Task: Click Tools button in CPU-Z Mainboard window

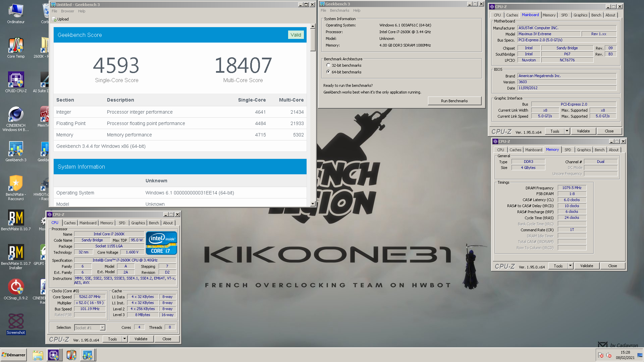Action: [555, 131]
